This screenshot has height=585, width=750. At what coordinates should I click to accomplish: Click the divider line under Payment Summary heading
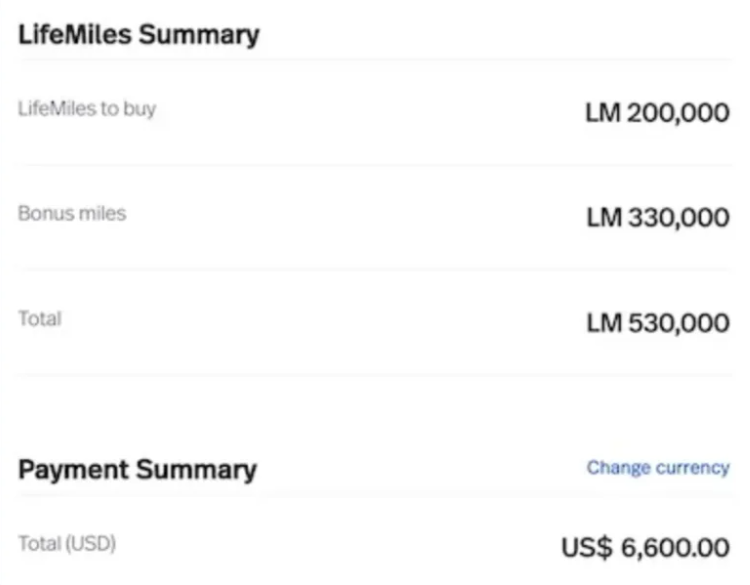tap(374, 495)
